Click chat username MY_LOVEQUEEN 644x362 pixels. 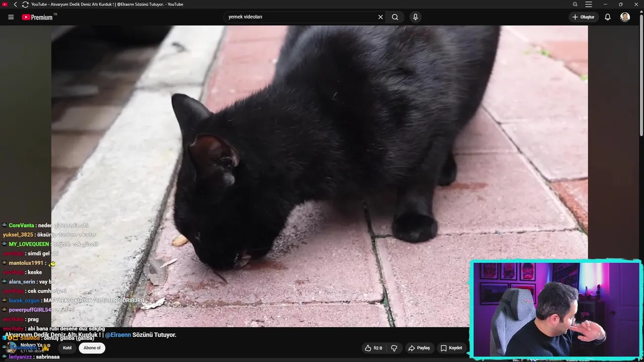29,244
